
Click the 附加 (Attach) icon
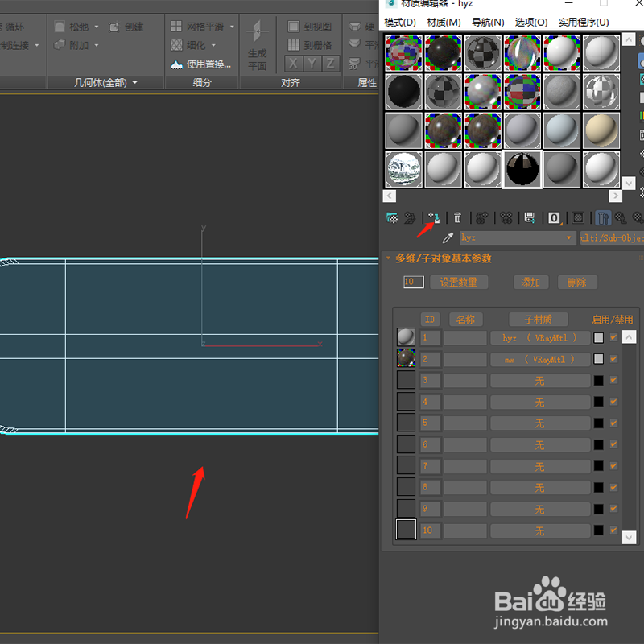pyautogui.click(x=60, y=44)
